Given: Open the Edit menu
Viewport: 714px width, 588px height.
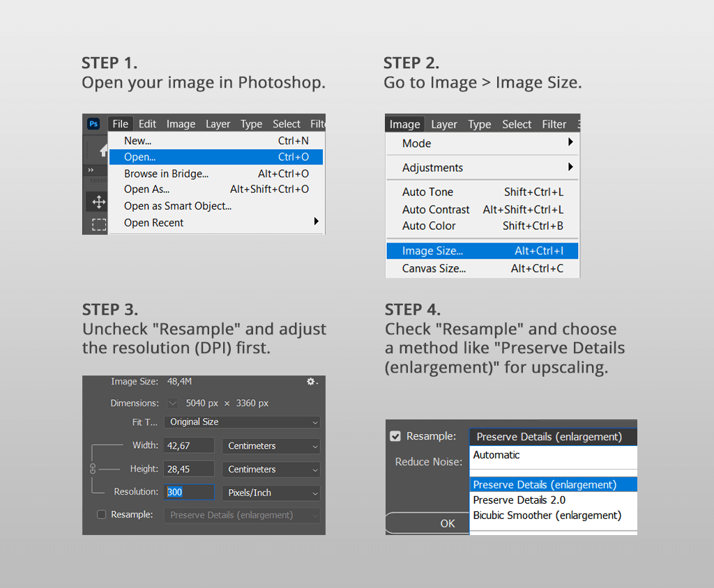Looking at the screenshot, I should coord(147,124).
